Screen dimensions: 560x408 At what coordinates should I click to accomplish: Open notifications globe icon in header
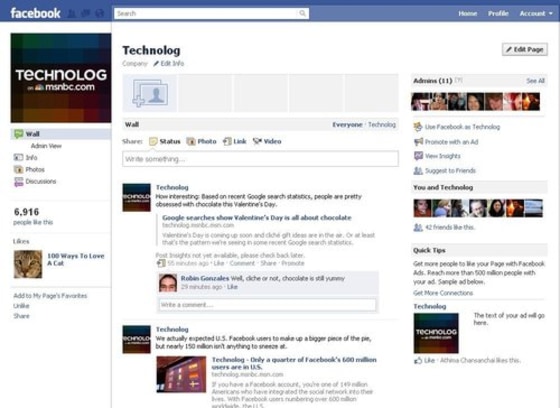(x=100, y=14)
